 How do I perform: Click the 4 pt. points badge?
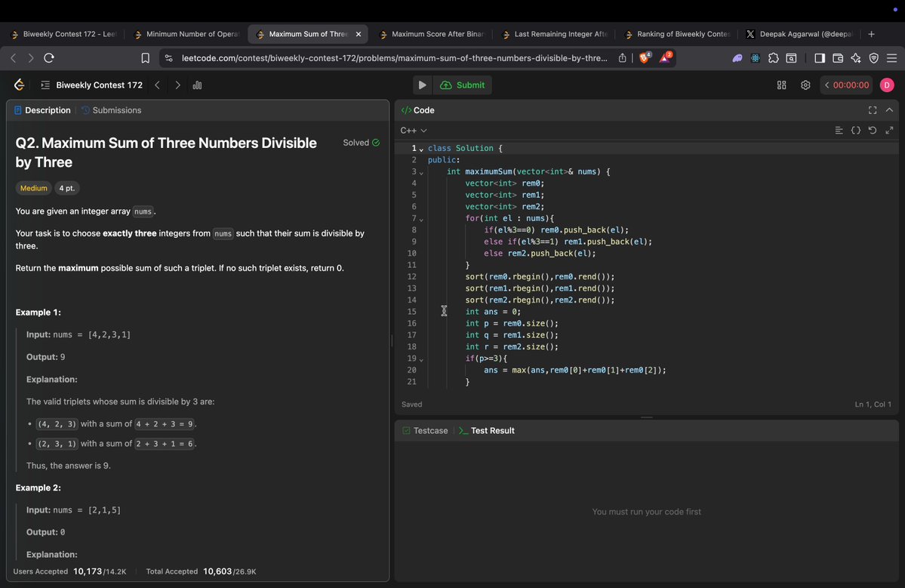(67, 188)
